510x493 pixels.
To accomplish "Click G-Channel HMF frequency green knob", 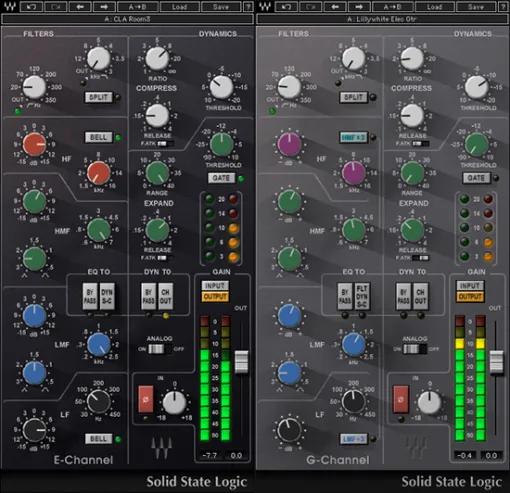I will (354, 230).
